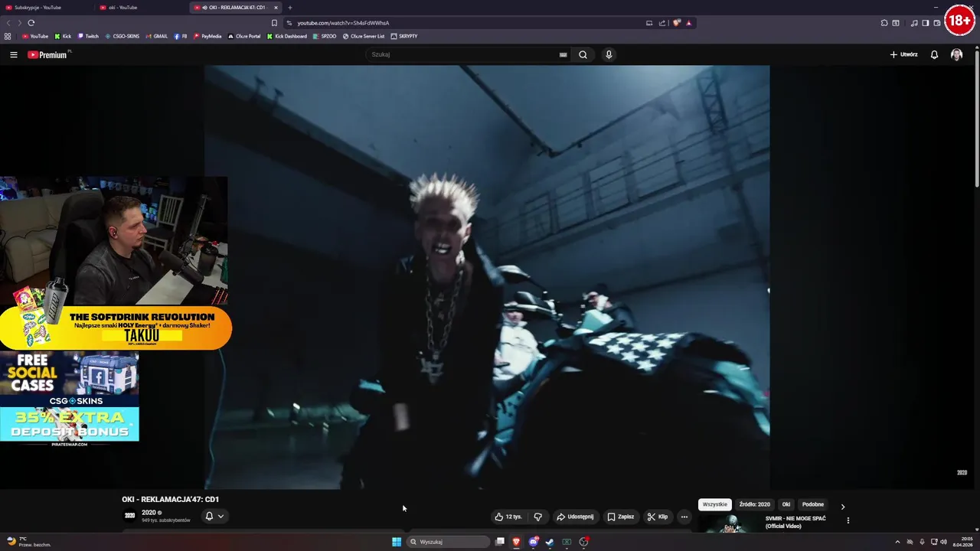Click the YouTube Premium logo
This screenshot has width=980, height=551.
(47, 54)
